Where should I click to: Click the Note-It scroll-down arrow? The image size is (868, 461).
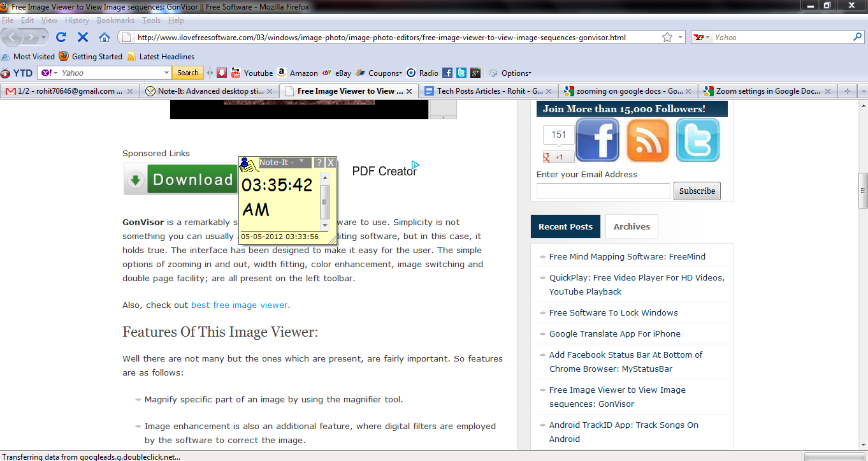coord(325,225)
